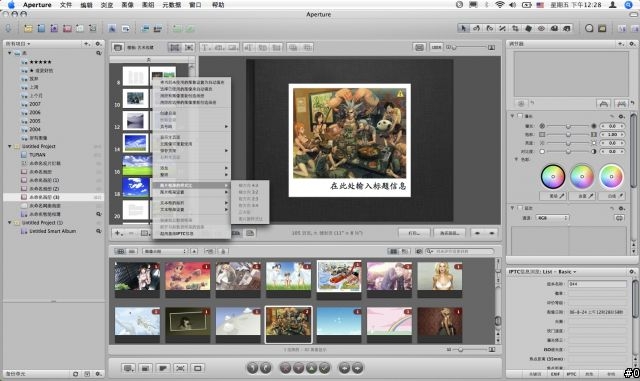The height and width of the screenshot is (381, 640).
Task: Click the Buy Book button
Action: [449, 233]
